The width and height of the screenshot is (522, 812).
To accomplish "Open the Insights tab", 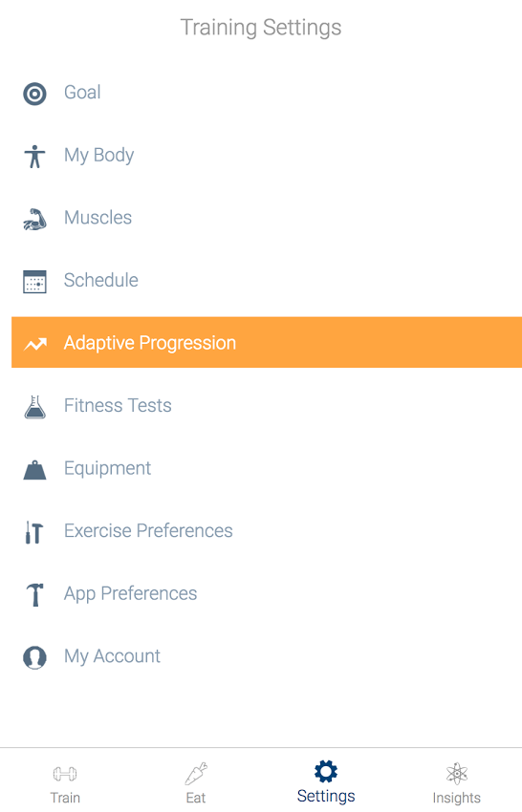I will coord(457,783).
